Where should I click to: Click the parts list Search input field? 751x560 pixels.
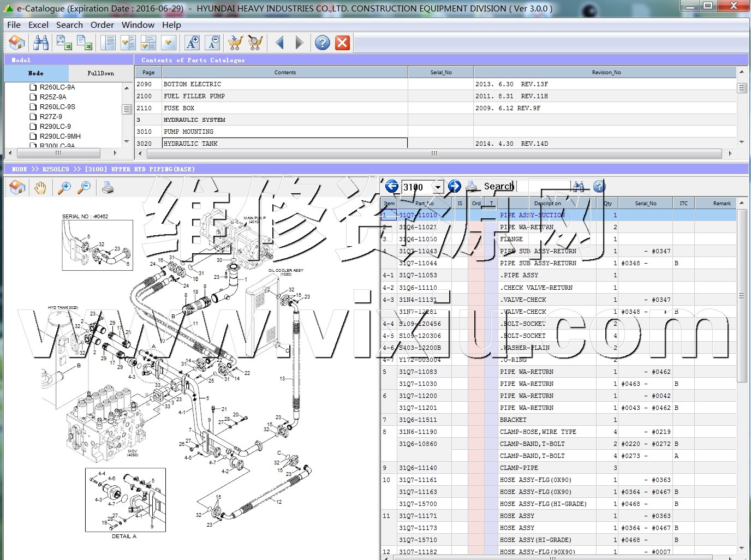pos(543,187)
